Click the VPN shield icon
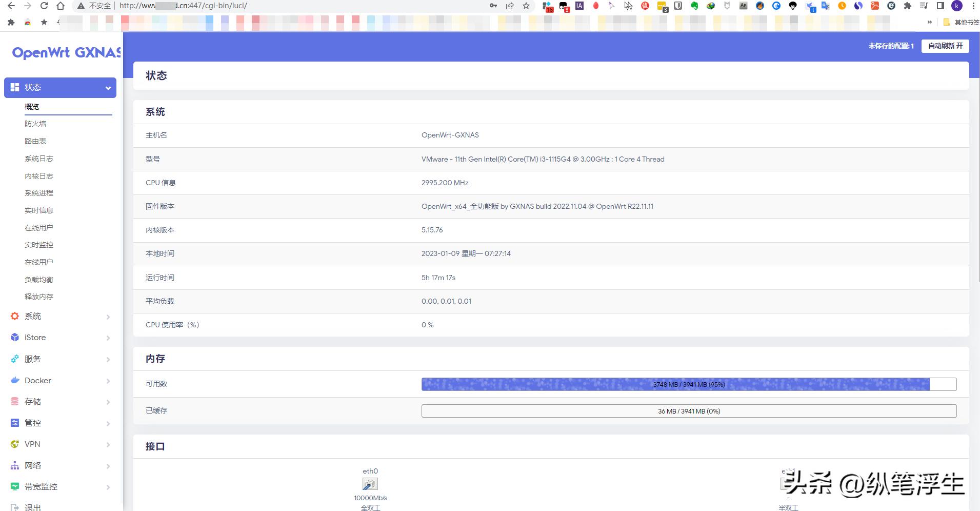Screen dimensions: 980x511 point(15,444)
